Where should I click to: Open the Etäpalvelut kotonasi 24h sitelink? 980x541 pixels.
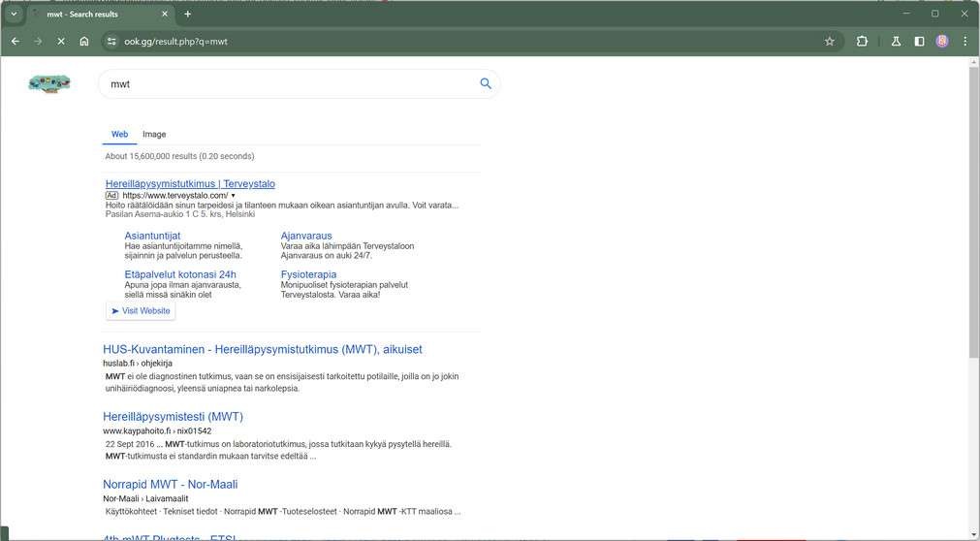click(x=180, y=274)
